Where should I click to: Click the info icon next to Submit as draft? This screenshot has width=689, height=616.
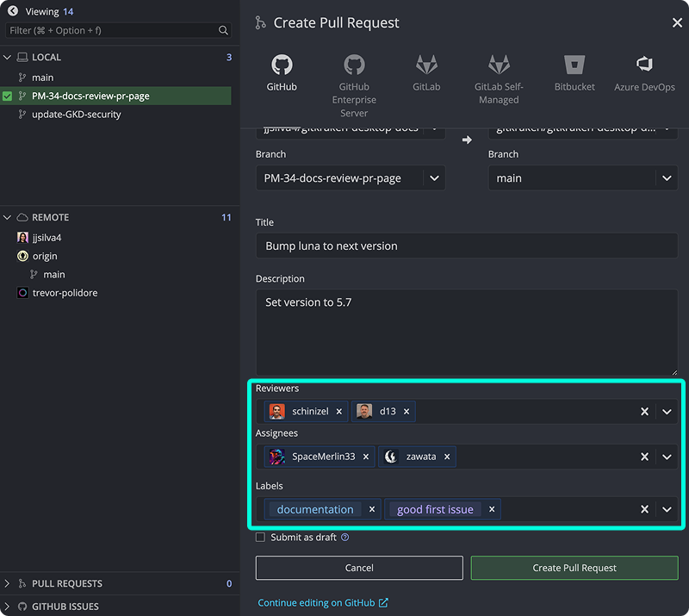[344, 537]
